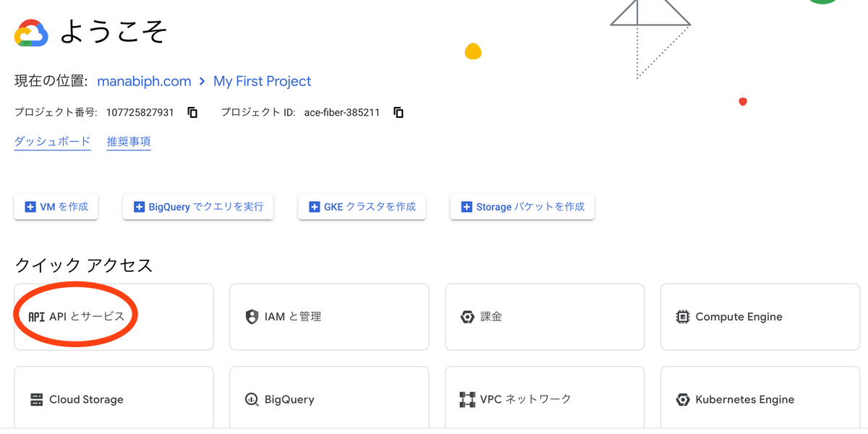Click the ようこそ heading text
This screenshot has width=868, height=434.
click(x=114, y=33)
